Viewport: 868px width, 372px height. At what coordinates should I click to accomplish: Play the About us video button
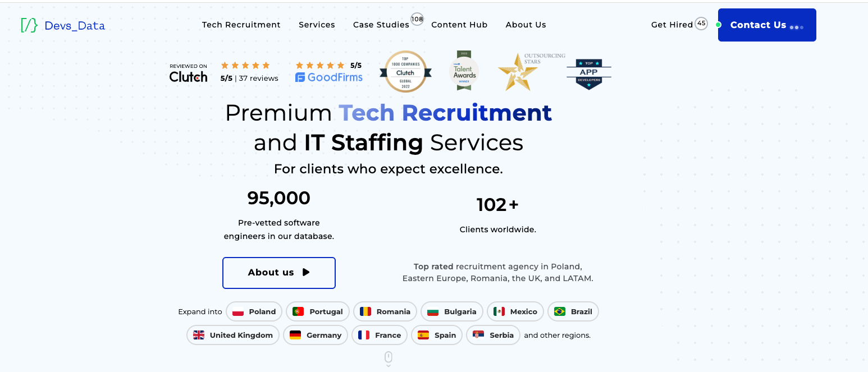[279, 273]
